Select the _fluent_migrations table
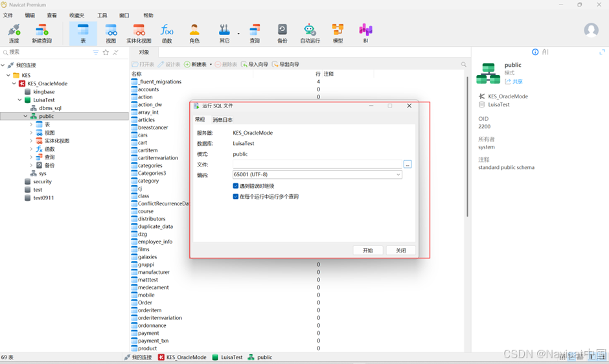The height and width of the screenshot is (364, 609). coord(159,82)
